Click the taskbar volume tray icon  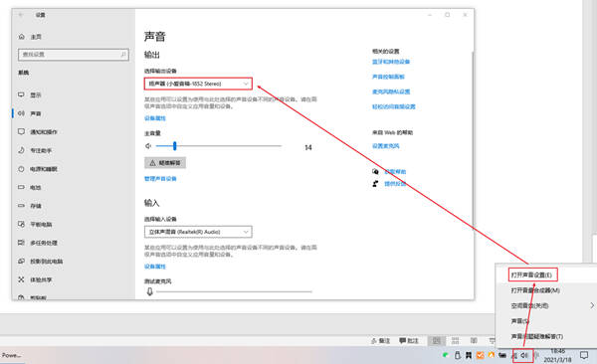pos(524,356)
